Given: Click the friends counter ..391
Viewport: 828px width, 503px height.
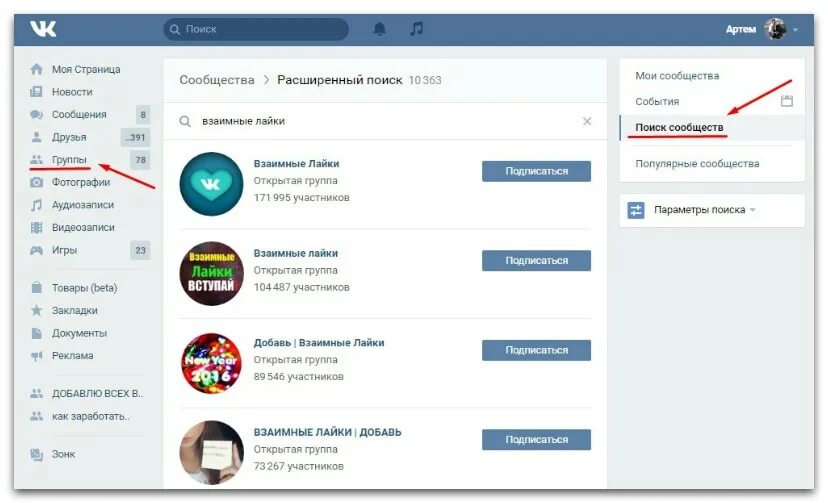Looking at the screenshot, I should point(136,137).
